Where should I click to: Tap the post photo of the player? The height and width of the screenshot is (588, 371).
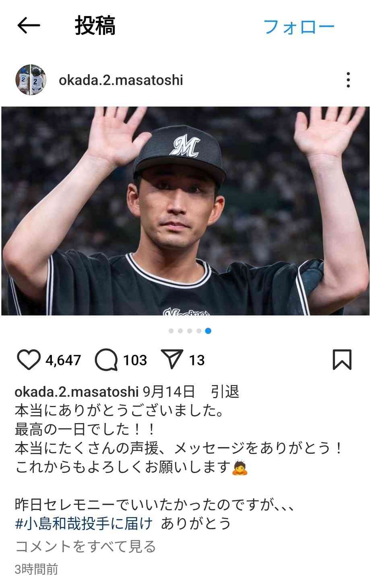[185, 211]
